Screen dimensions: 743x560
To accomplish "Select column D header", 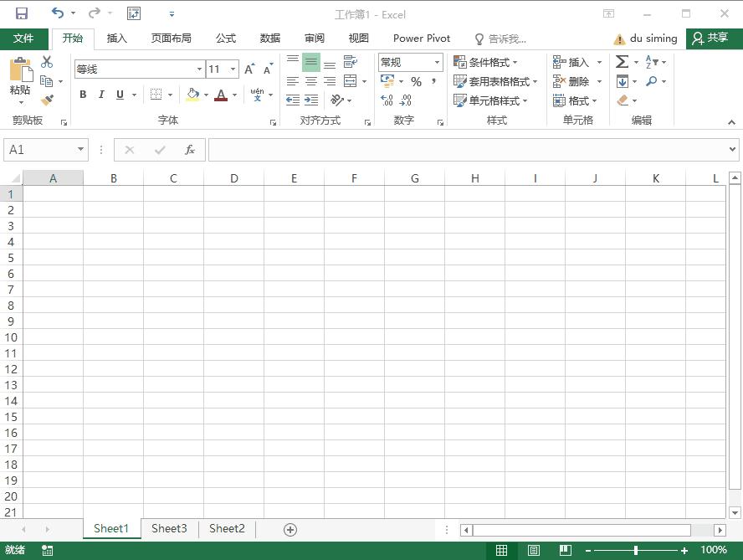I will coord(233,178).
